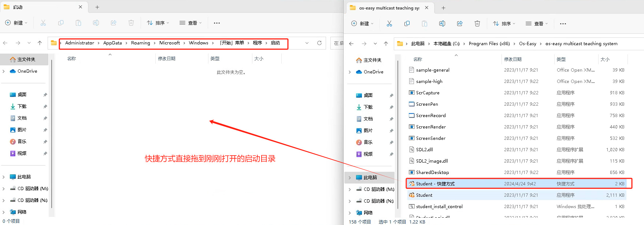Switch to the 启动 tab
Viewport: 644px width, 225px height.
(x=40, y=7)
